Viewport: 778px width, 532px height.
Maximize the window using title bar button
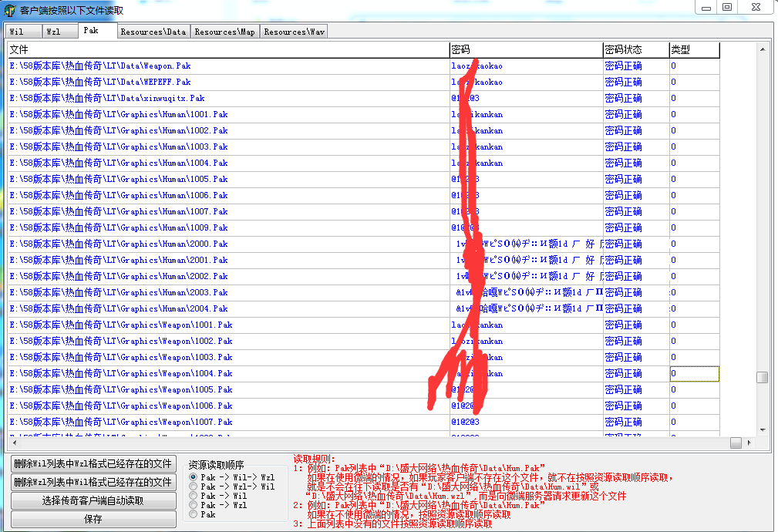coord(726,7)
